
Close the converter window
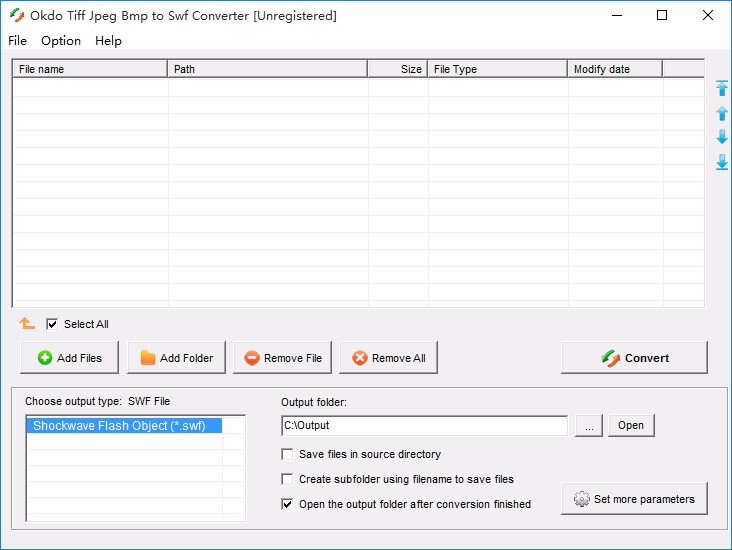tap(708, 15)
